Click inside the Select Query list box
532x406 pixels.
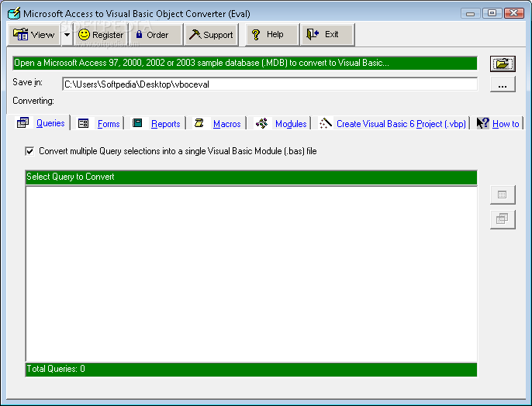[251, 274]
